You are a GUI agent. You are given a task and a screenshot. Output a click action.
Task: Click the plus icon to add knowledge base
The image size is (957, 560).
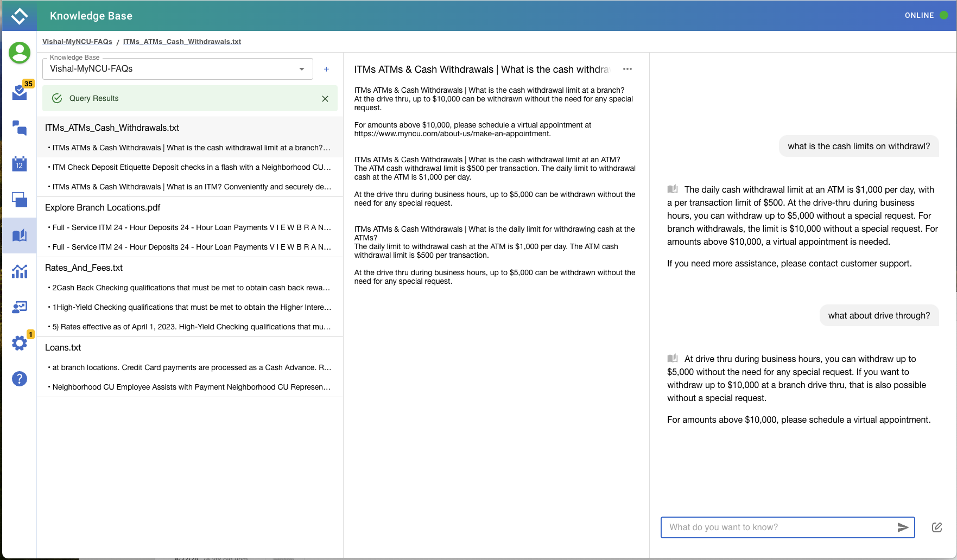[x=326, y=69]
